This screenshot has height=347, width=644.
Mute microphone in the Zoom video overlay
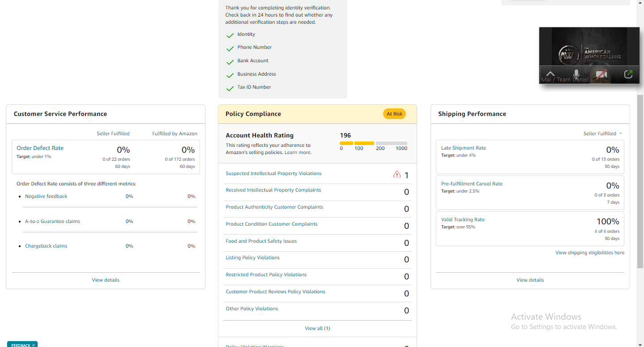click(576, 74)
